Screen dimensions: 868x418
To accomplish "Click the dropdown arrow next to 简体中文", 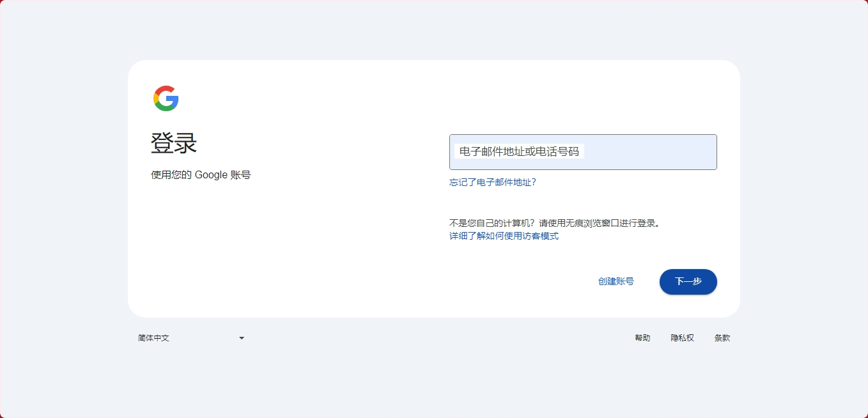I will click(241, 337).
